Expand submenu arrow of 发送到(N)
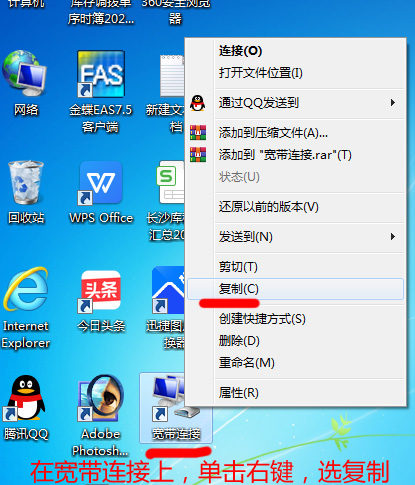The image size is (415, 485). coord(393,237)
